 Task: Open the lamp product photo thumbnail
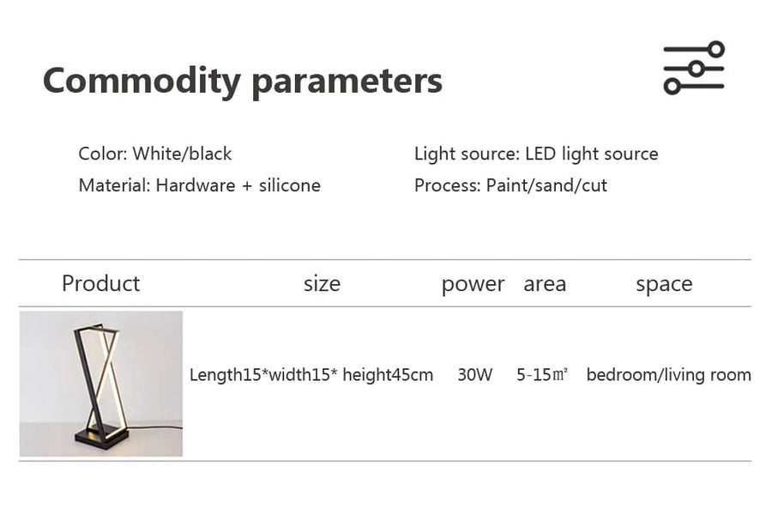tap(101, 384)
